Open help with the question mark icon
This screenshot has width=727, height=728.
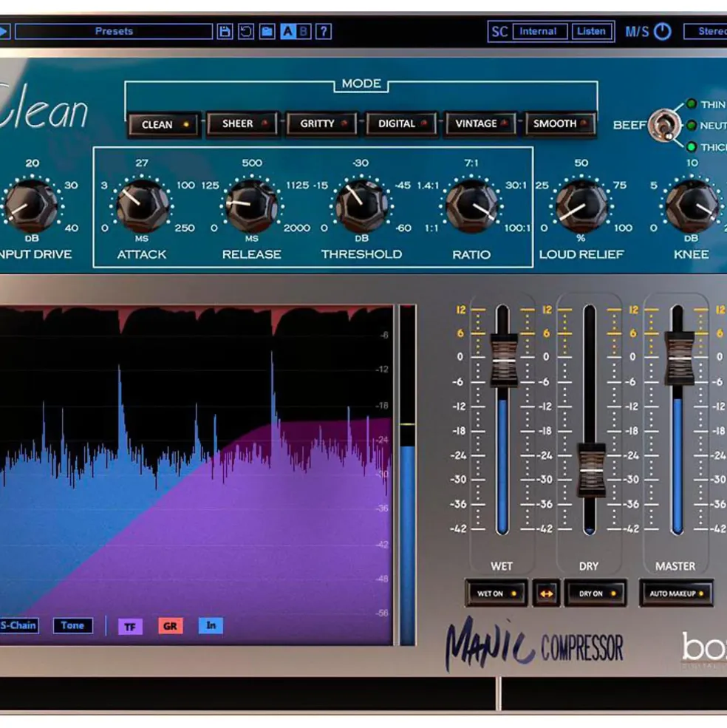(x=324, y=32)
